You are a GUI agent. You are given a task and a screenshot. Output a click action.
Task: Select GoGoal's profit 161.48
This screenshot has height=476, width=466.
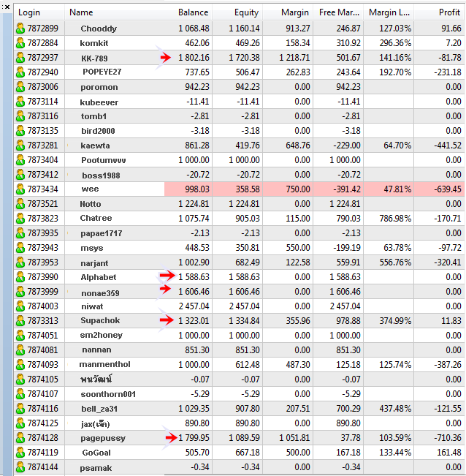click(x=449, y=453)
